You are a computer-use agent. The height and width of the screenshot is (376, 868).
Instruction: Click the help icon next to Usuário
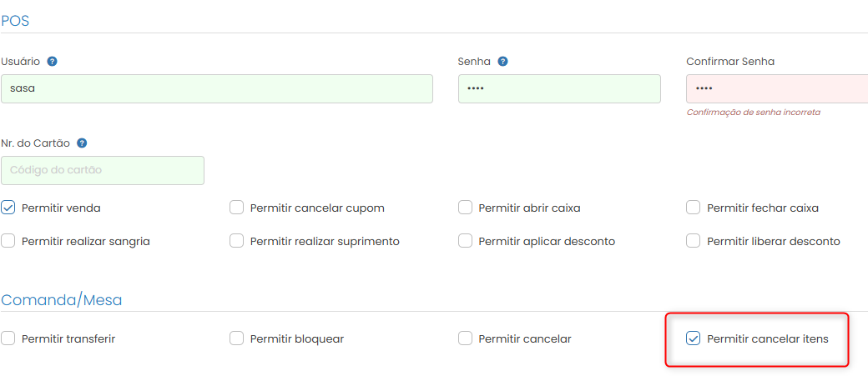pyautogui.click(x=52, y=62)
